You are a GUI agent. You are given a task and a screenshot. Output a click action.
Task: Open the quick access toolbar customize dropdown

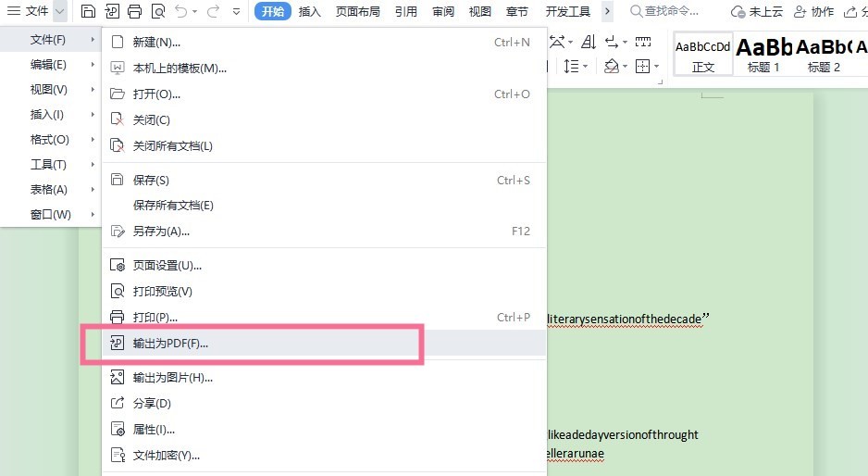click(236, 12)
